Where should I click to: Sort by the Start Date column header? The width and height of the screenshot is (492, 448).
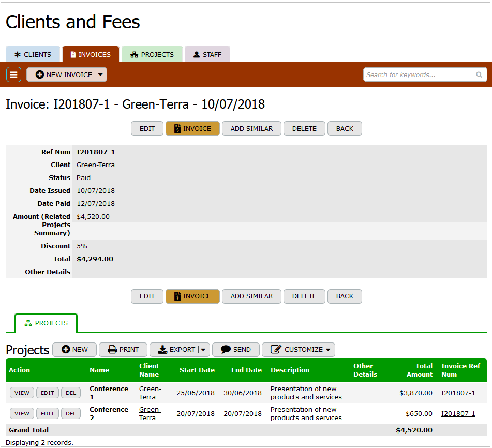coord(197,370)
